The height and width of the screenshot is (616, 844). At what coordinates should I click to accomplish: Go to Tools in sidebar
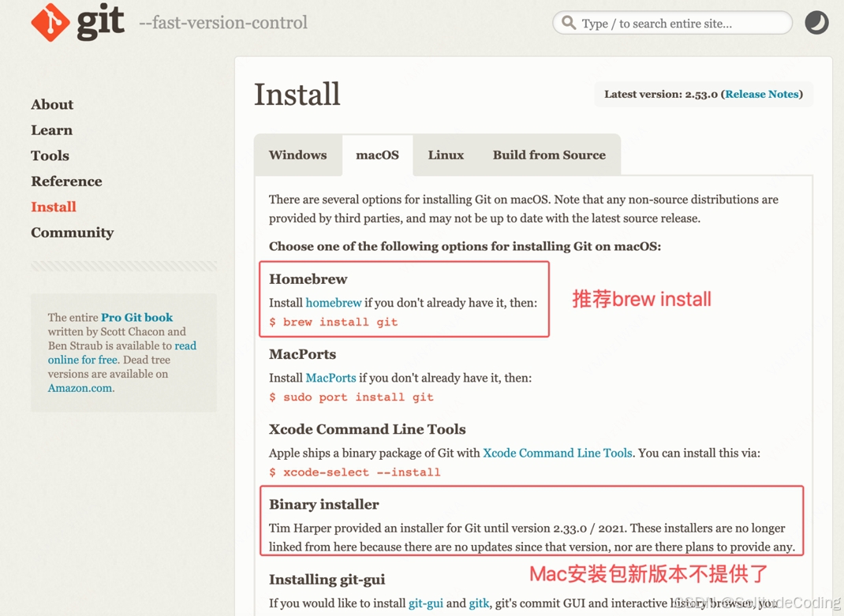pos(50,155)
